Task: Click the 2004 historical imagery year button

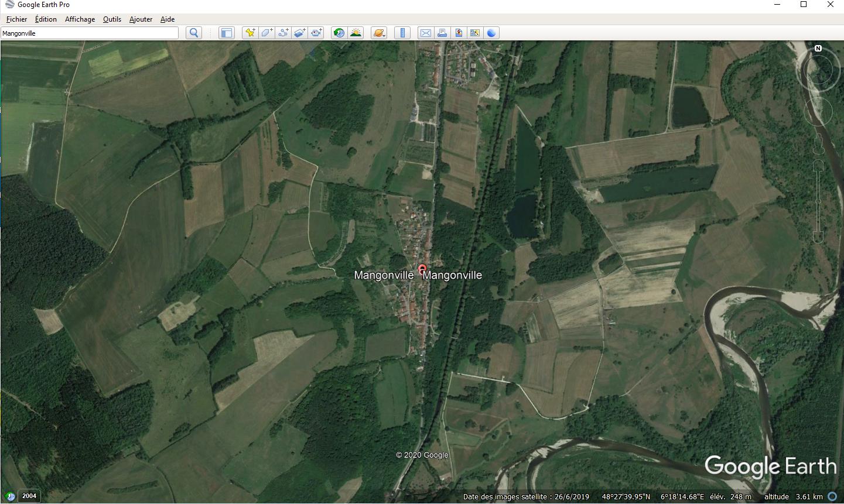Action: coord(29,496)
